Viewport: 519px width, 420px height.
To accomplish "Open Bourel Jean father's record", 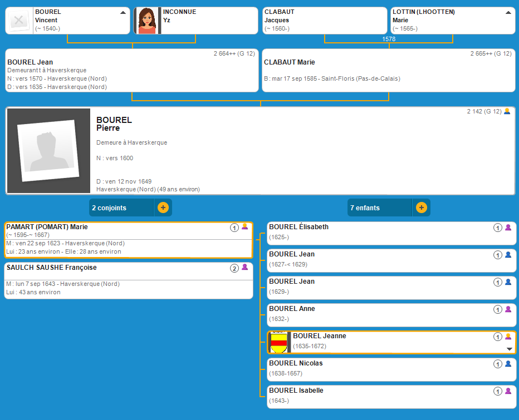I will (x=30, y=62).
